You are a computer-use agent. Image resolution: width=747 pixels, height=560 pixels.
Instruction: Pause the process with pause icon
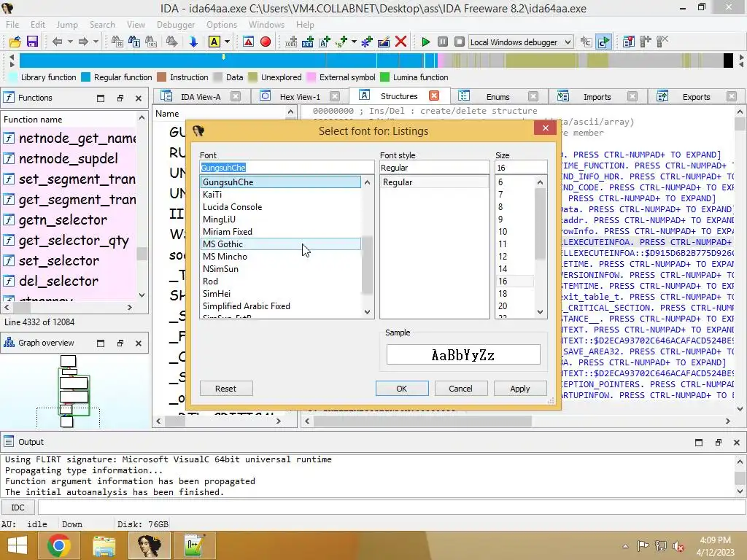(443, 42)
